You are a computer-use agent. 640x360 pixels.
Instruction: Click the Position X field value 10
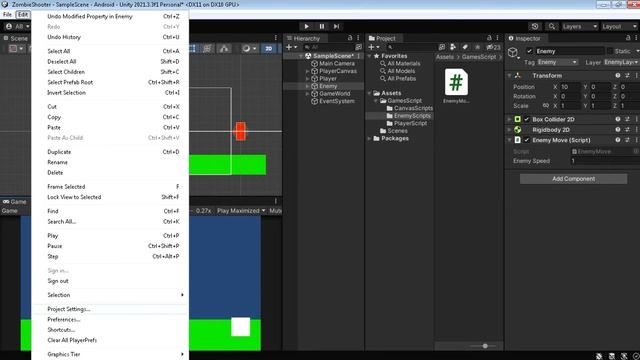[x=570, y=87]
